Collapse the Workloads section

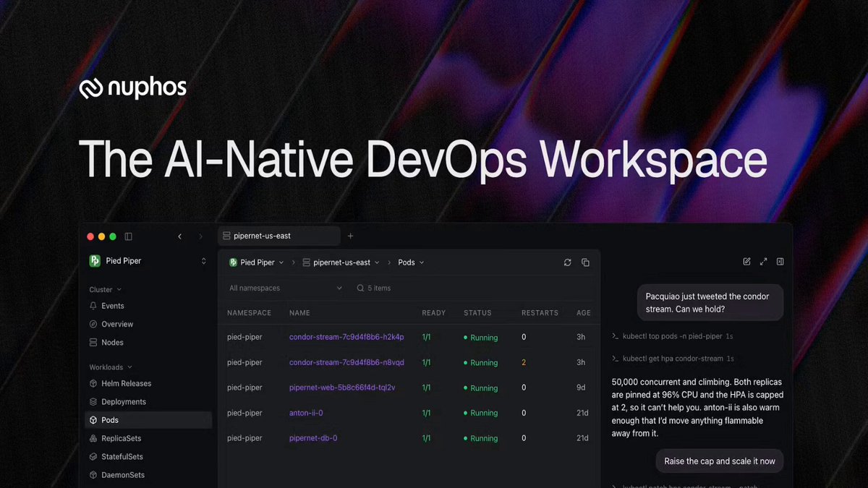[x=111, y=367]
